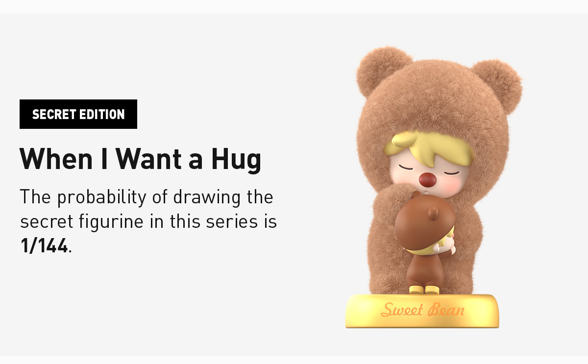This screenshot has width=588, height=364.
Task: Click the bold 1/144 probability text
Action: point(44,245)
